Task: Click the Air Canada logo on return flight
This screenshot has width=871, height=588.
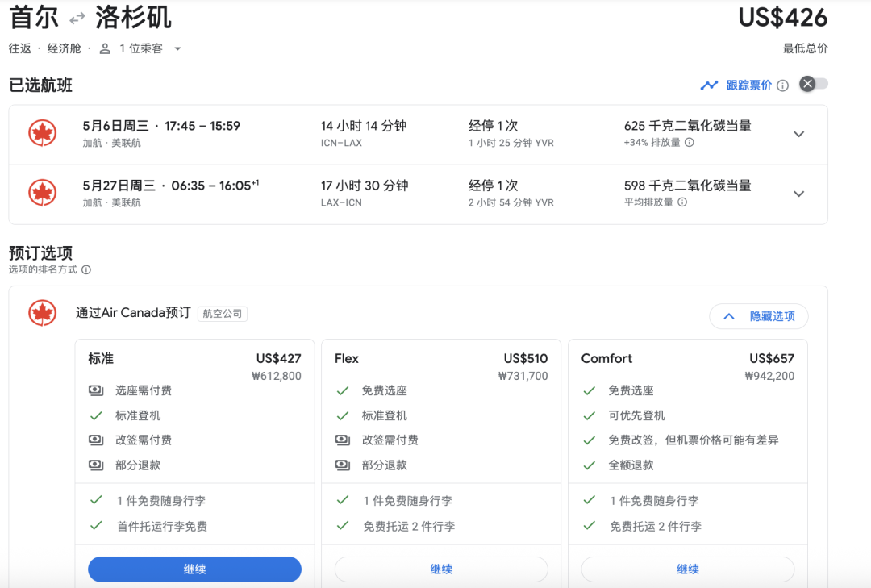Action: coord(42,194)
